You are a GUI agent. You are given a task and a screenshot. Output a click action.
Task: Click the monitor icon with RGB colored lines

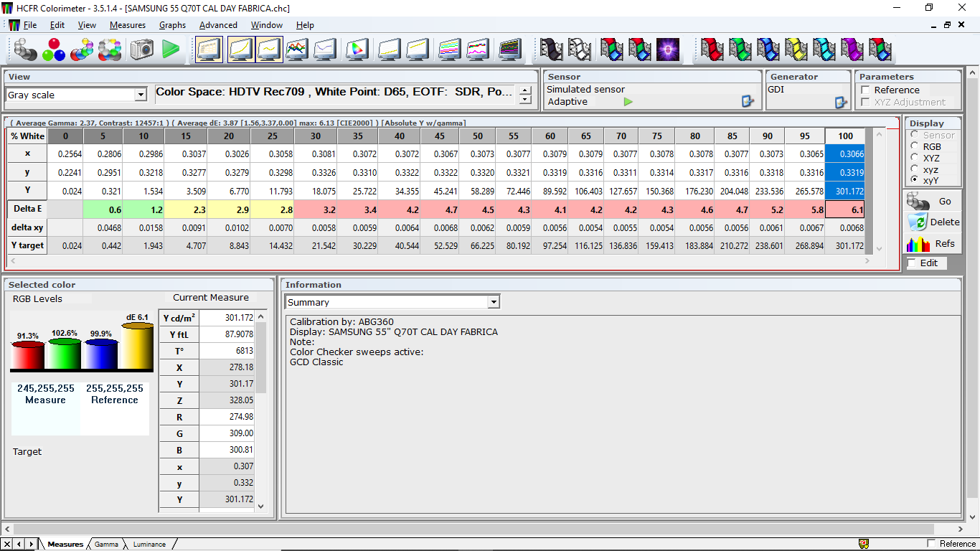(296, 50)
